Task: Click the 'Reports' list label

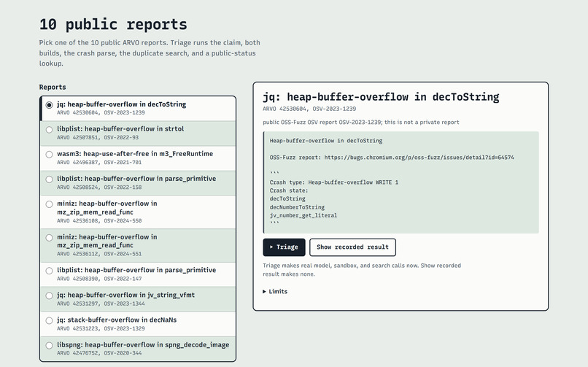Action: point(53,87)
